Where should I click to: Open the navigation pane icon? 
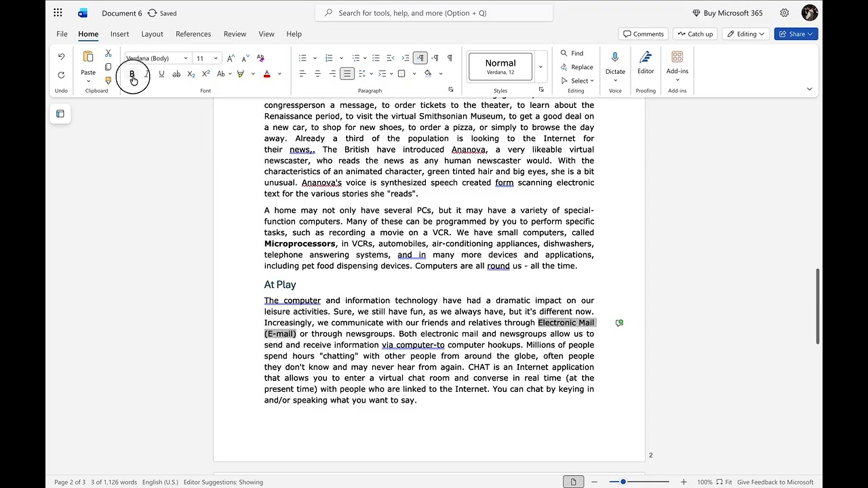[x=60, y=114]
